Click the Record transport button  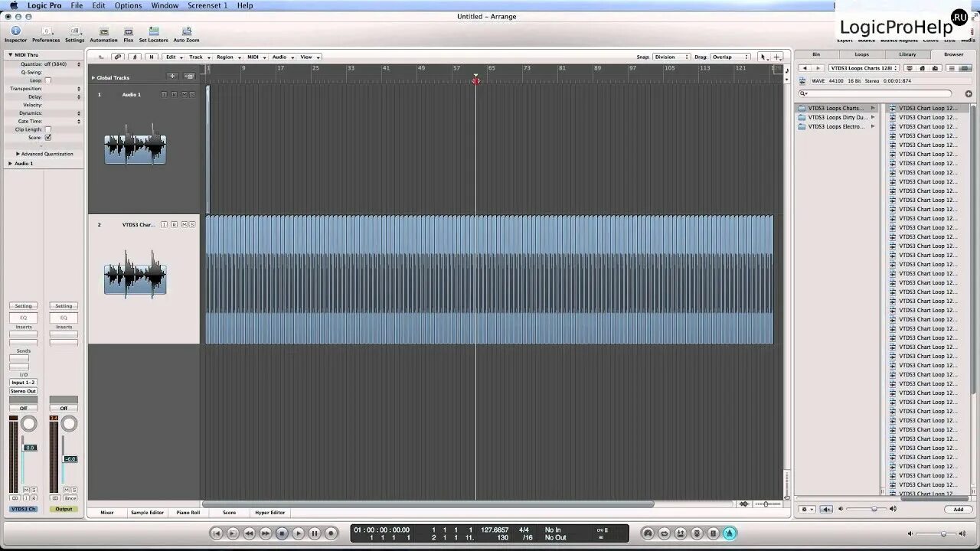[x=331, y=533]
